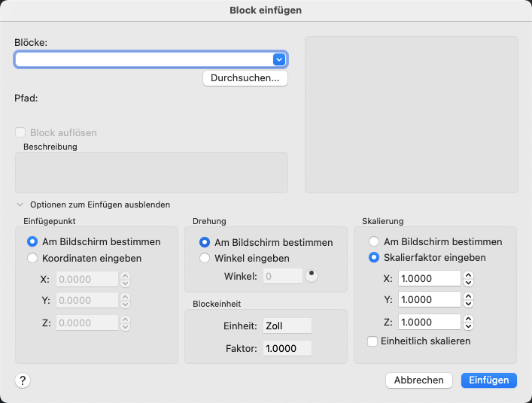Enable Einheitlich skalieren checkbox

point(372,341)
